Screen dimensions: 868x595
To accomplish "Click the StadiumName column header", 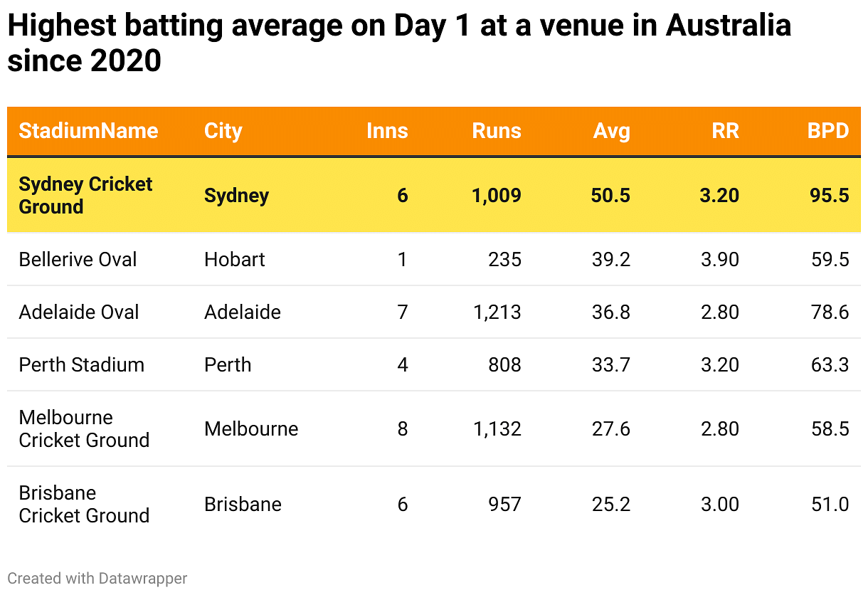I will pos(88,131).
